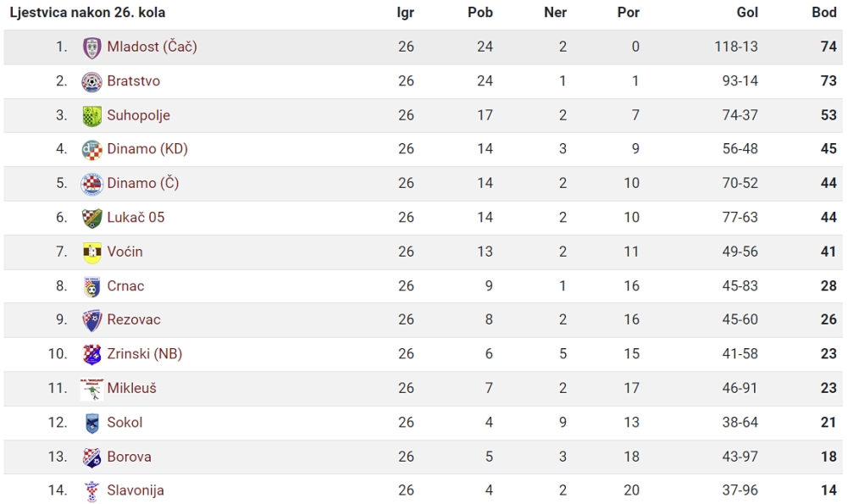Open the Dinamo (Č) team link
This screenshot has width=848, height=504.
point(143,183)
